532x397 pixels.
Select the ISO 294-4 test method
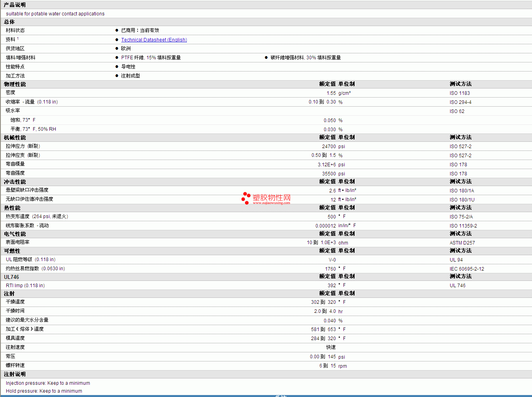tap(460, 102)
